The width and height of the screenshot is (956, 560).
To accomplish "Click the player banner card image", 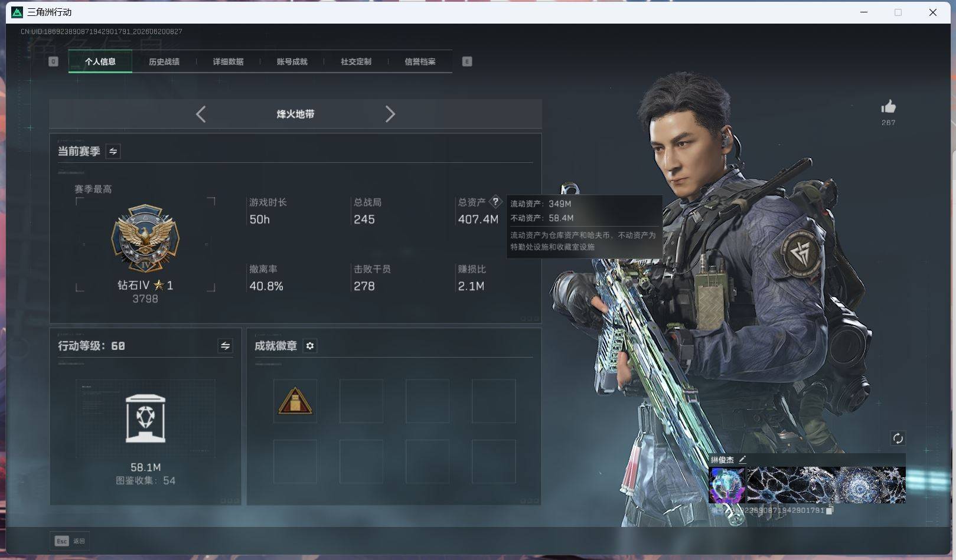I will point(826,485).
